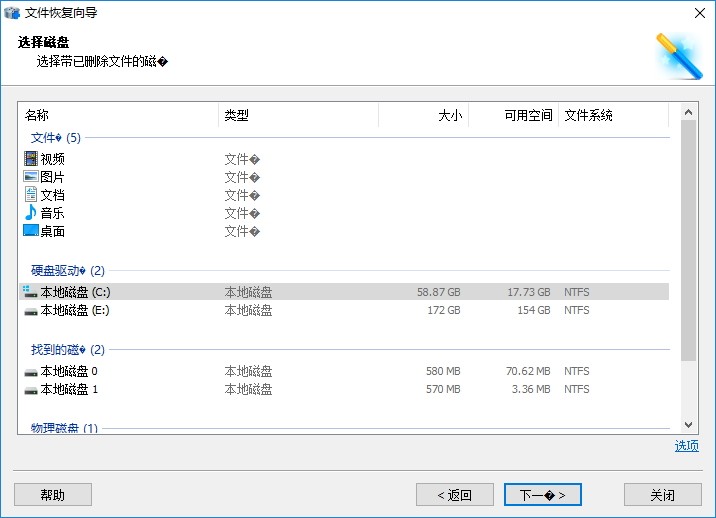This screenshot has width=716, height=518.
Task: Click the 关闭 button
Action: click(x=663, y=495)
